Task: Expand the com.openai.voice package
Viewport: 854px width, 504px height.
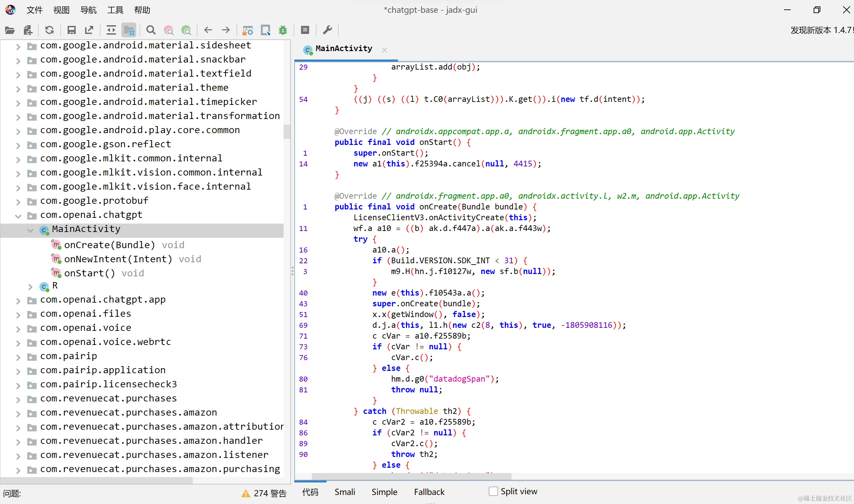Action: pyautogui.click(x=18, y=329)
